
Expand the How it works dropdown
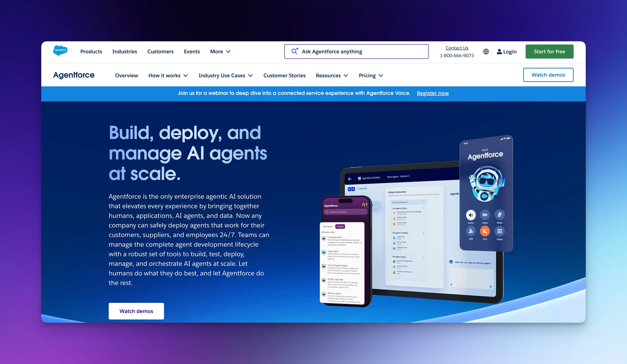point(168,75)
